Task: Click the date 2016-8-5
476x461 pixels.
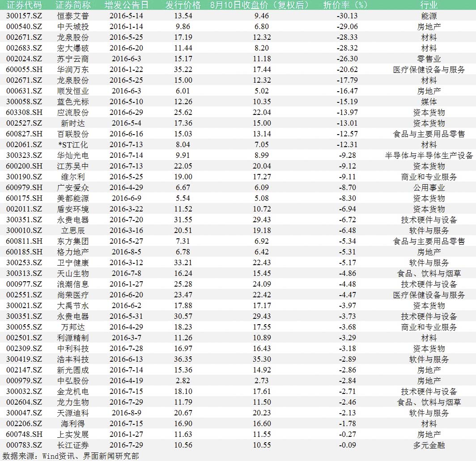Action: coord(126,252)
